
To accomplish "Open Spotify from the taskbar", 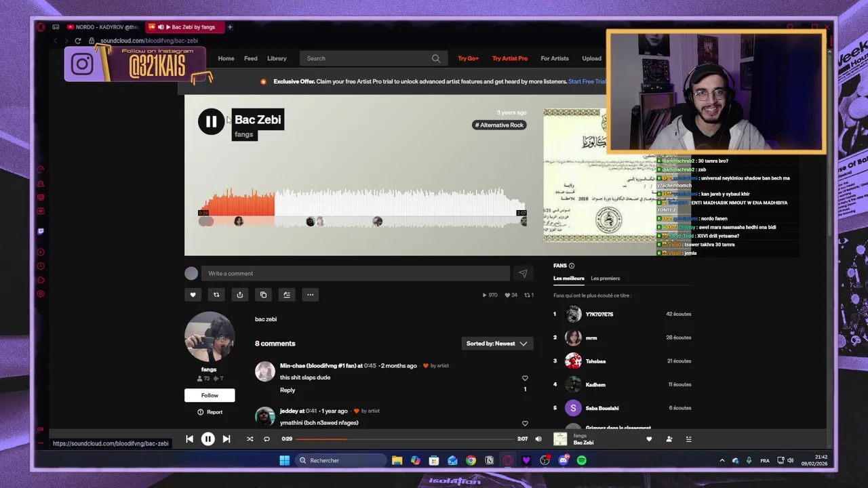I will click(582, 461).
